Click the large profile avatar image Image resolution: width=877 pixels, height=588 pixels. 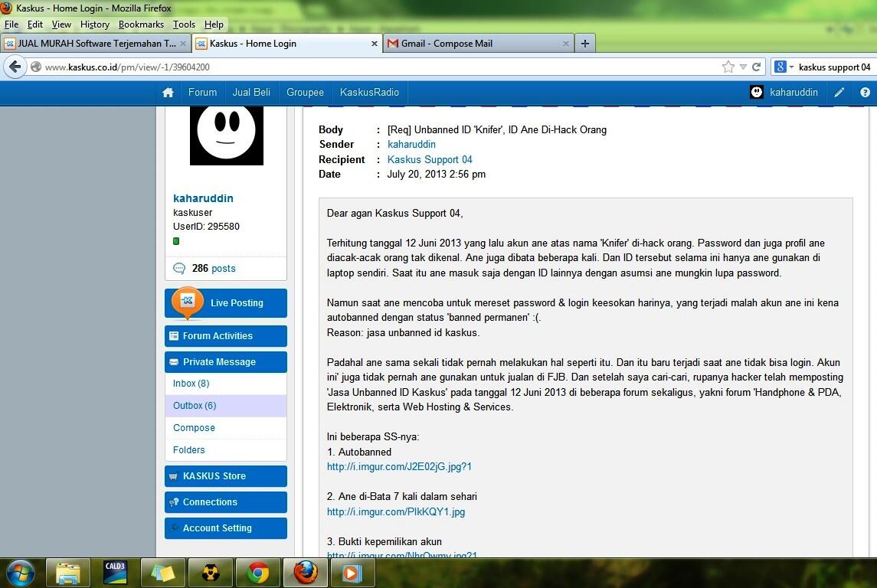point(227,136)
